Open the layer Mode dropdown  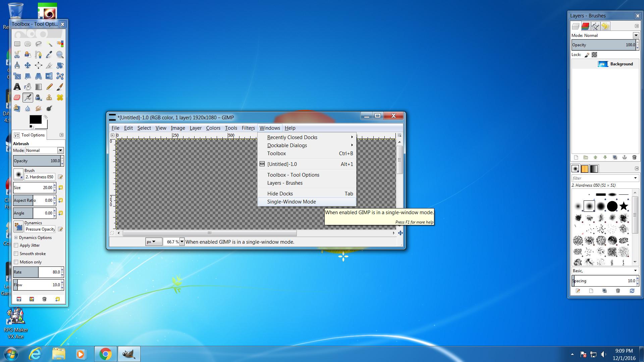click(x=636, y=36)
